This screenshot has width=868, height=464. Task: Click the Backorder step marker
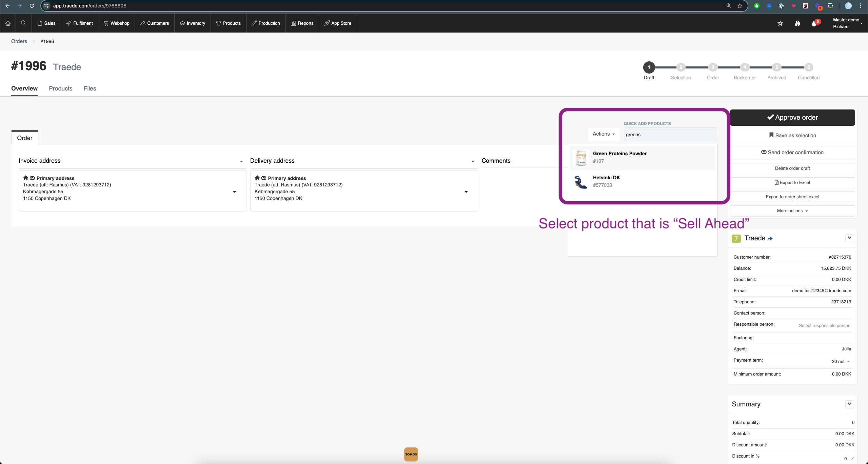pyautogui.click(x=745, y=67)
